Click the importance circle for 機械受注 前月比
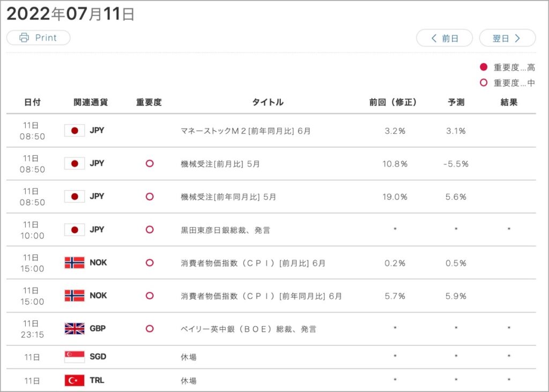 tap(150, 163)
